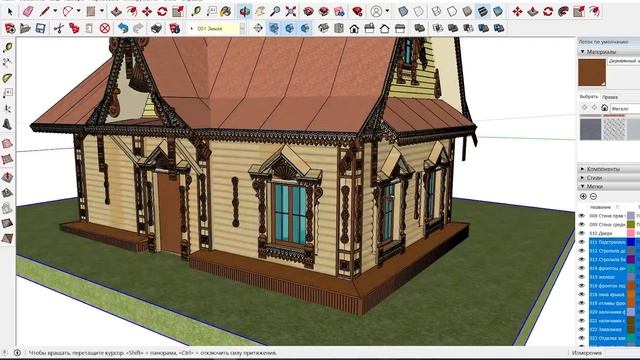Open an existing model file
The height and width of the screenshot is (360, 640).
(x=25, y=28)
